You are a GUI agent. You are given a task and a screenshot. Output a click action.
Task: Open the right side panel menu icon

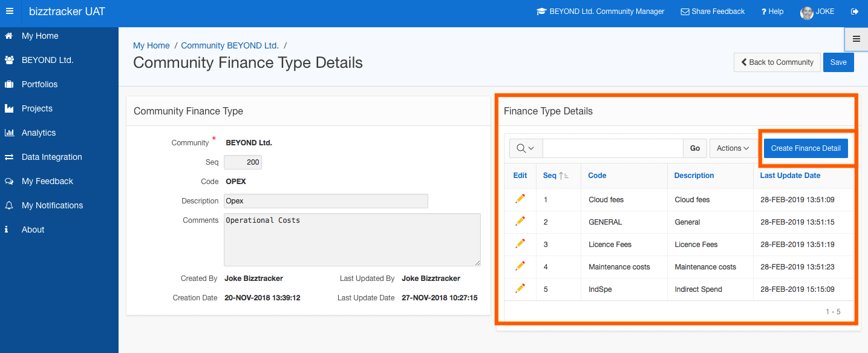point(857,39)
